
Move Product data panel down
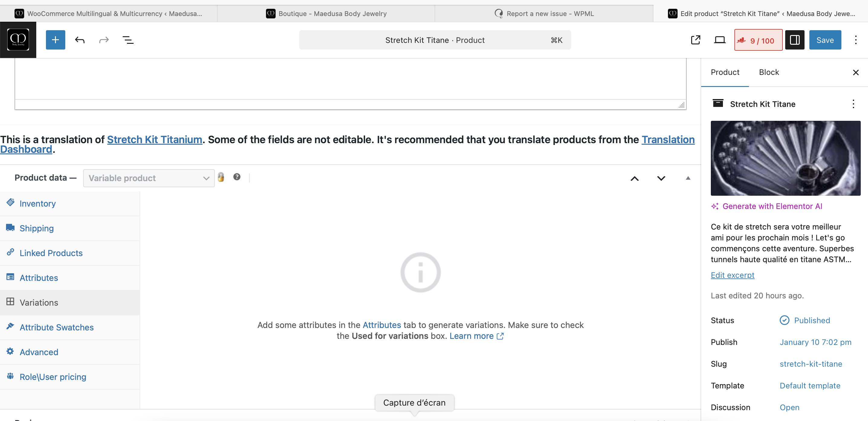pyautogui.click(x=661, y=178)
